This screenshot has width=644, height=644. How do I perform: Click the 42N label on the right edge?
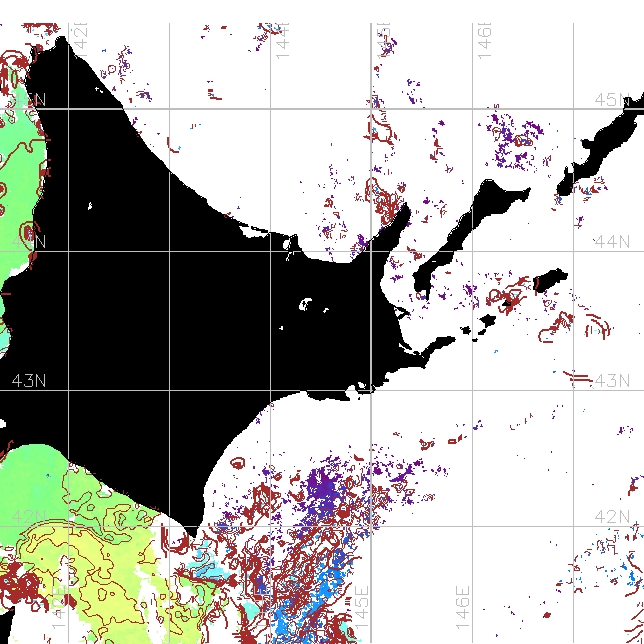(x=612, y=516)
